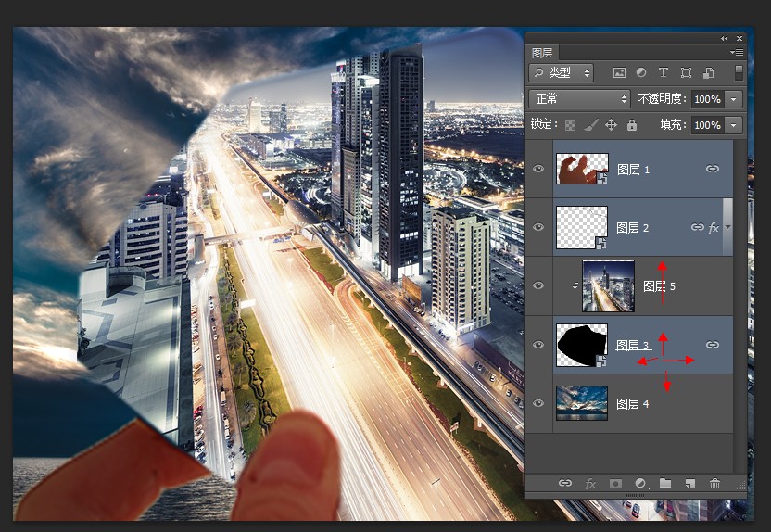Add a layer mask at panel bottom
Screen dimensions: 771x532
point(615,484)
